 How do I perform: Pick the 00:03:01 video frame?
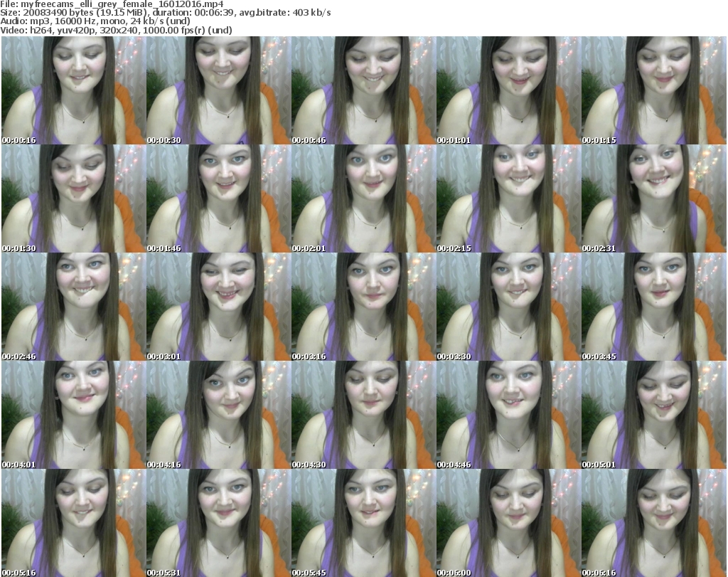coord(219,307)
